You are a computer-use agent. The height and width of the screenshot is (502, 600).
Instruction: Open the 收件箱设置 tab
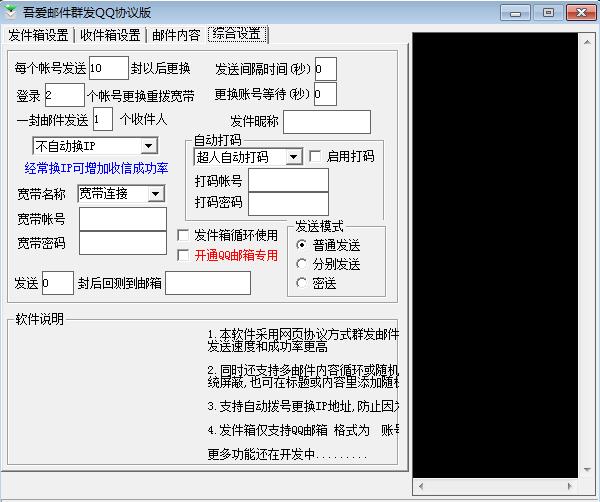pyautogui.click(x=110, y=35)
